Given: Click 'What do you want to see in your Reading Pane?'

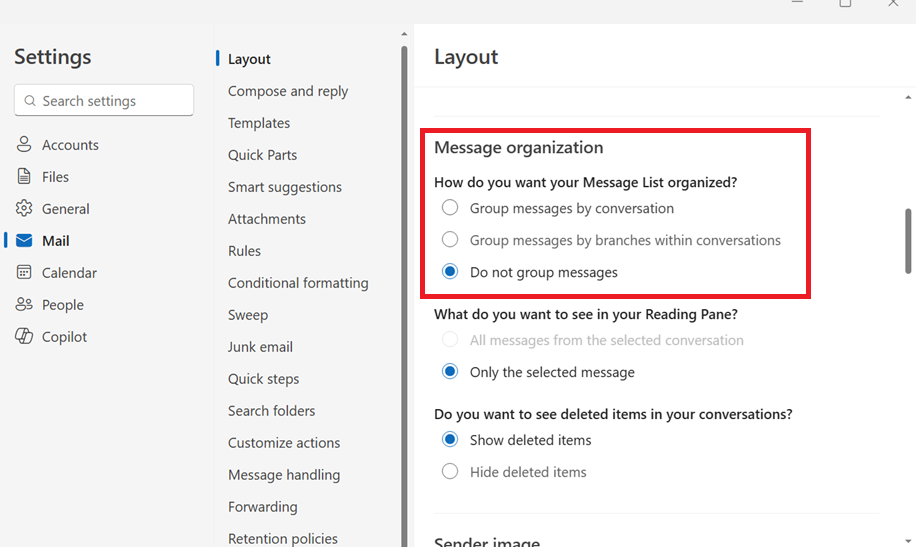Looking at the screenshot, I should click(585, 314).
